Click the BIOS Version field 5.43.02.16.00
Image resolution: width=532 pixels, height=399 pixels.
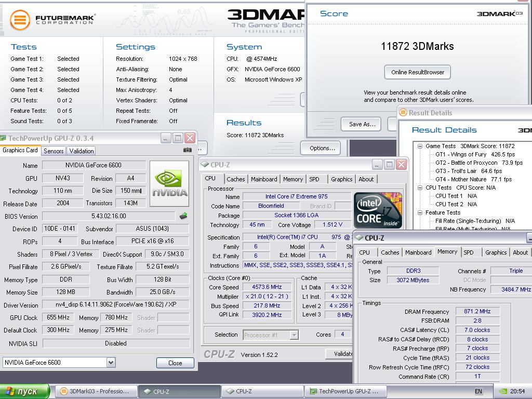pyautogui.click(x=109, y=216)
